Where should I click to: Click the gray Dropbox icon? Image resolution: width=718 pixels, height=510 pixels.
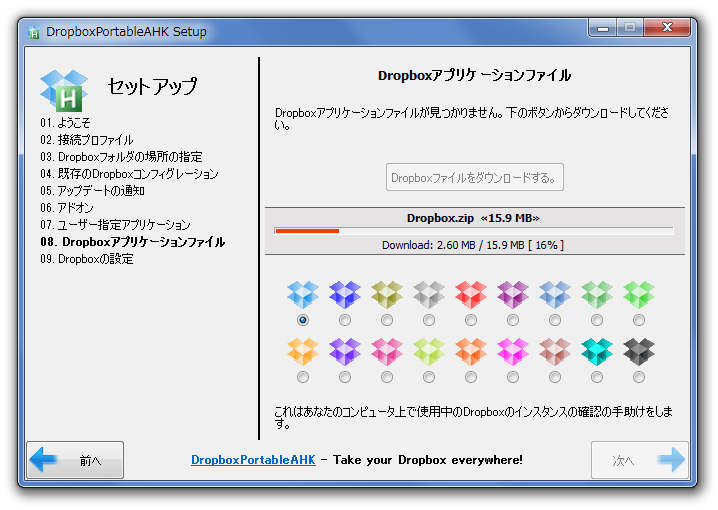429,295
